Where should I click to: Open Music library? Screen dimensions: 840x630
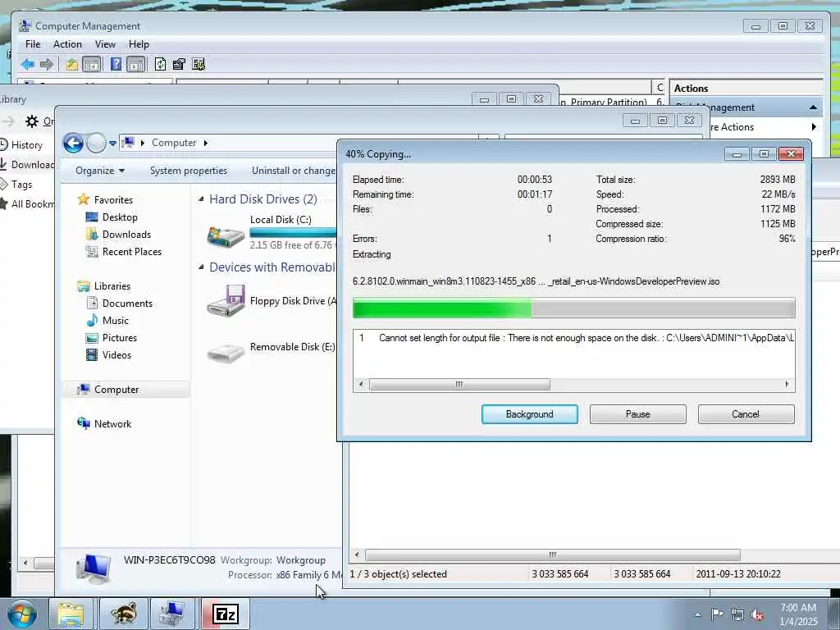(115, 321)
